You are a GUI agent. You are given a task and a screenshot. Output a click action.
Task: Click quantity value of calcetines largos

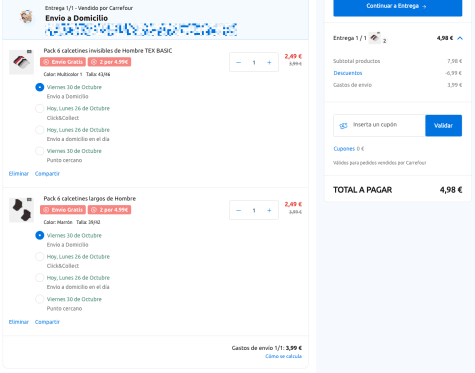point(254,210)
